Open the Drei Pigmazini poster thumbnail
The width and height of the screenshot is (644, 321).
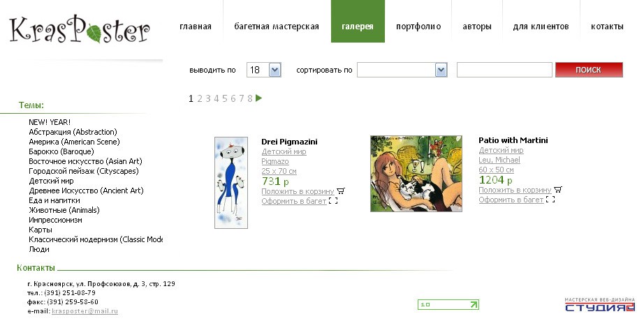point(231,183)
